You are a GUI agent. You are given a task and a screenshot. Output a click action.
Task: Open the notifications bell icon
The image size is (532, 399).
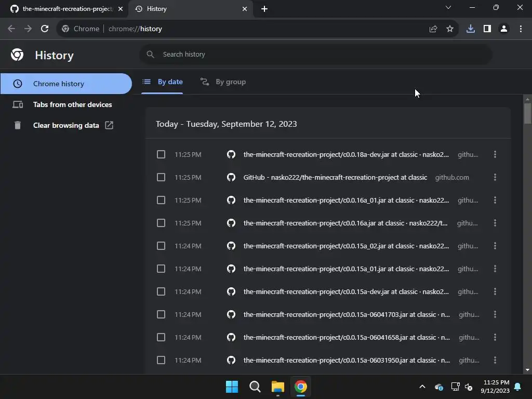point(518,387)
